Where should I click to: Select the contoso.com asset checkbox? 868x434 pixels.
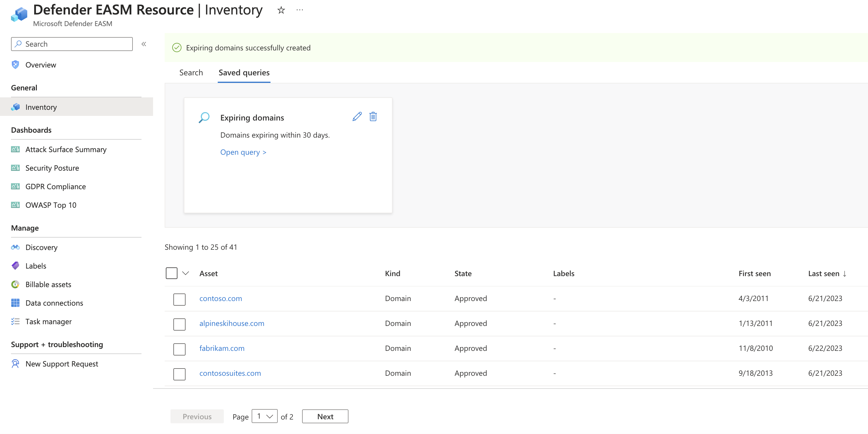coord(179,298)
